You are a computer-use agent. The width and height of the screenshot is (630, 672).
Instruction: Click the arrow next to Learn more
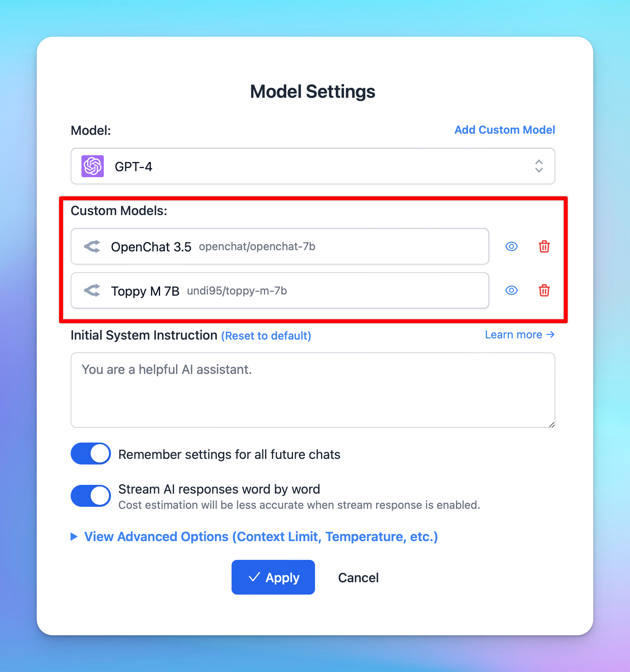[551, 334]
